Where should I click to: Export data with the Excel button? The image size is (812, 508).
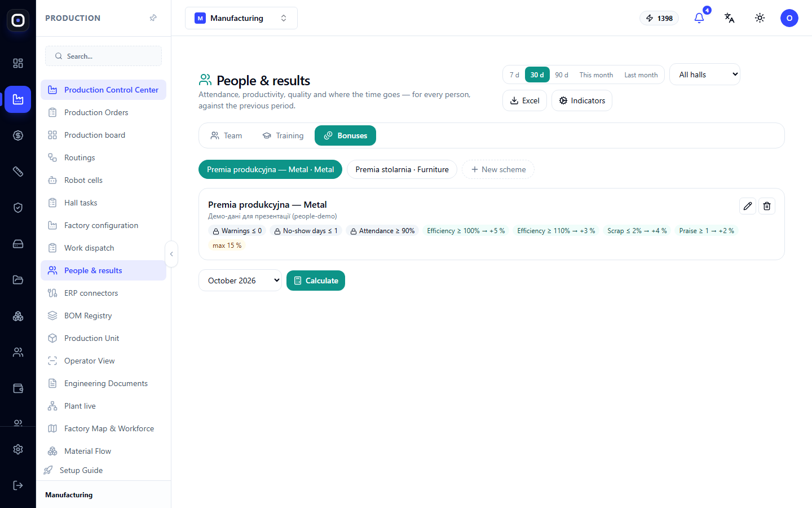click(524, 100)
